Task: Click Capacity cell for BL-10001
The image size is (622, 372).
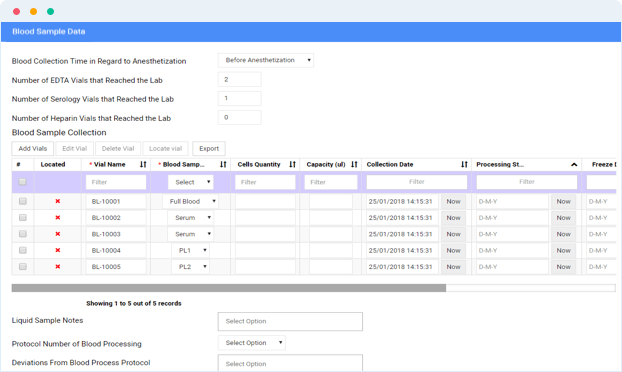Action: point(331,201)
